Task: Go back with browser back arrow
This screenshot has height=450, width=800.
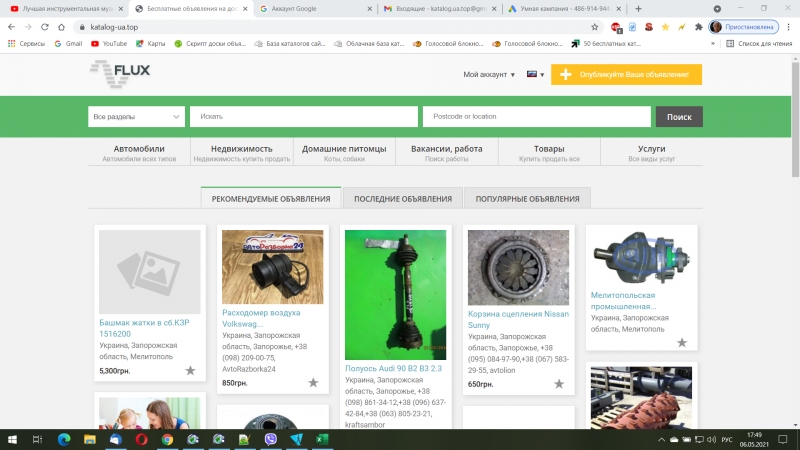Action: [x=11, y=27]
